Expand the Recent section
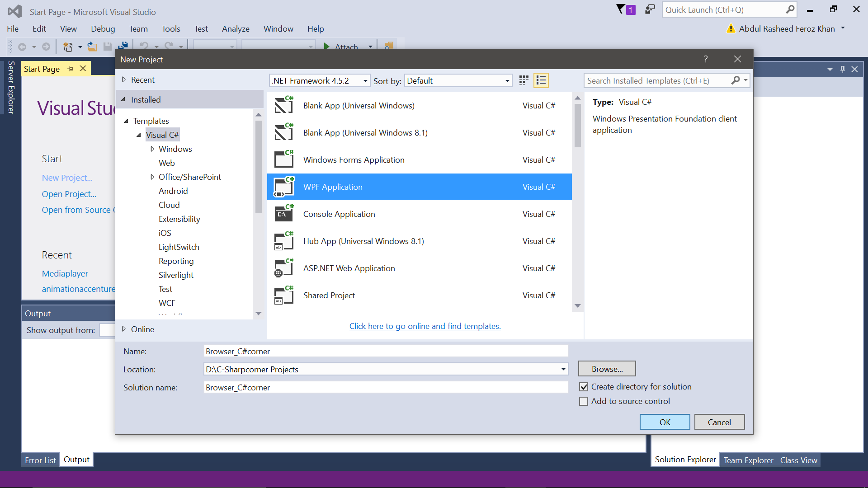This screenshot has width=868, height=488. point(124,80)
